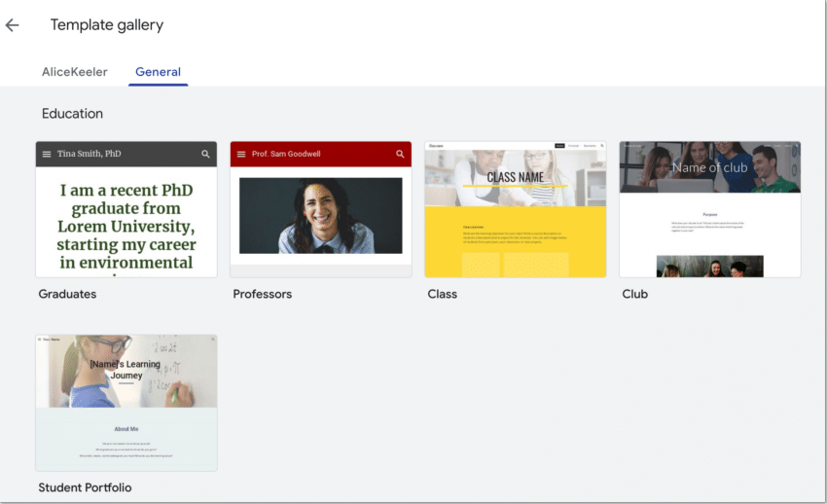Image resolution: width=827 pixels, height=504 pixels.
Task: Click the Template gallery title
Action: tap(107, 25)
